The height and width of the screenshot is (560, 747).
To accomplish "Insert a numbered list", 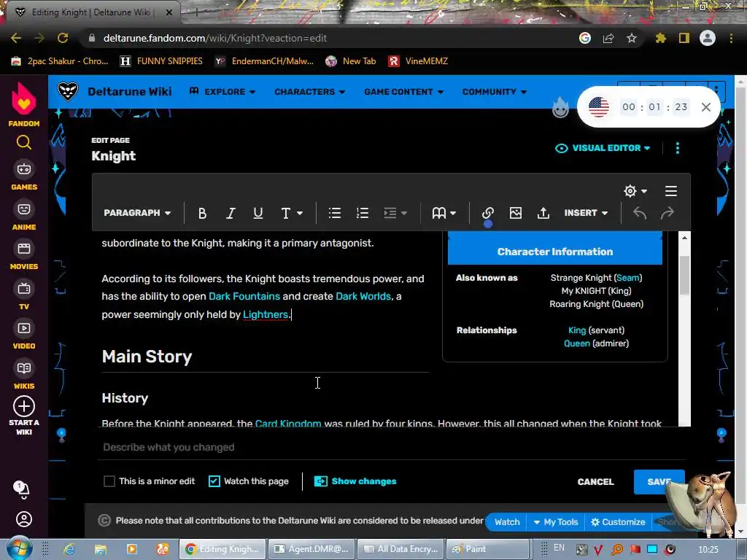I will [x=363, y=214].
